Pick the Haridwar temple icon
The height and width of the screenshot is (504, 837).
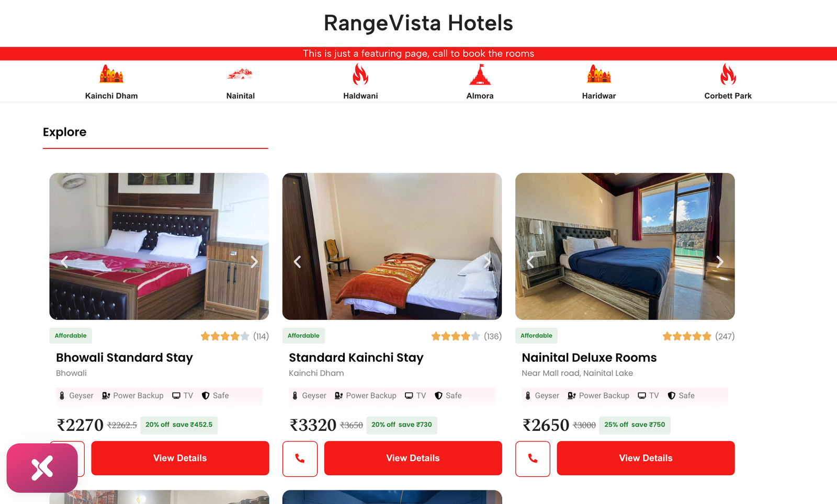tap(599, 74)
